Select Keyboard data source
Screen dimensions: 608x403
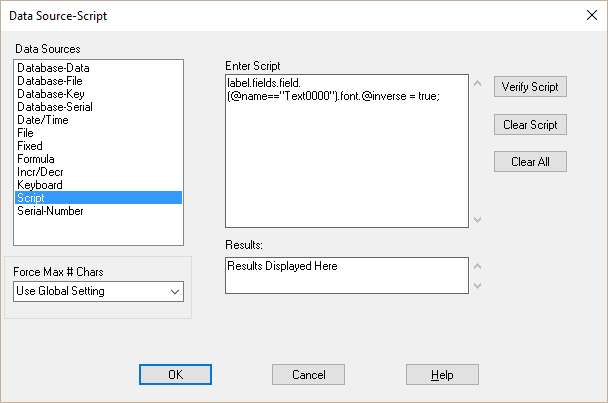[x=98, y=185]
